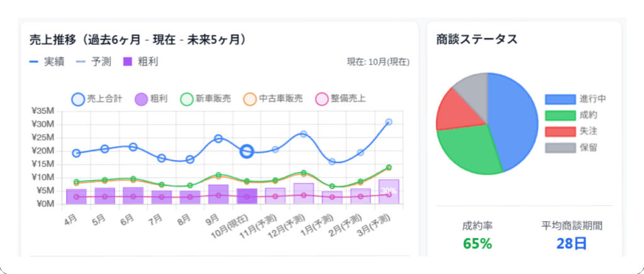Click the 成約率 65% value
The width and height of the screenshot is (644, 274).
point(477,244)
